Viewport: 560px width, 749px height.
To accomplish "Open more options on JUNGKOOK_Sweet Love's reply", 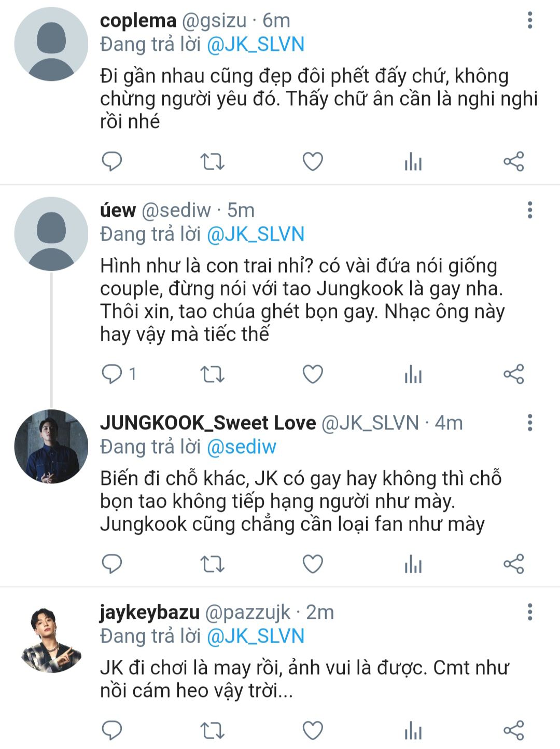I will click(x=529, y=423).
